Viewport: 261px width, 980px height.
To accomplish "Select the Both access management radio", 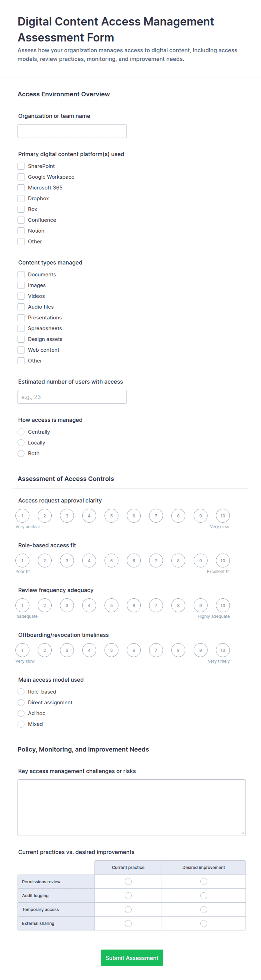I will 21,454.
